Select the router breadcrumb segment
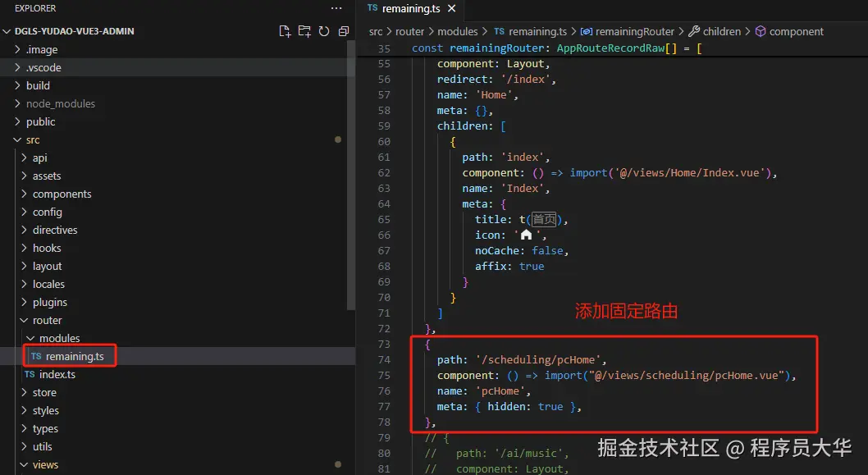The width and height of the screenshot is (868, 475). click(x=409, y=31)
